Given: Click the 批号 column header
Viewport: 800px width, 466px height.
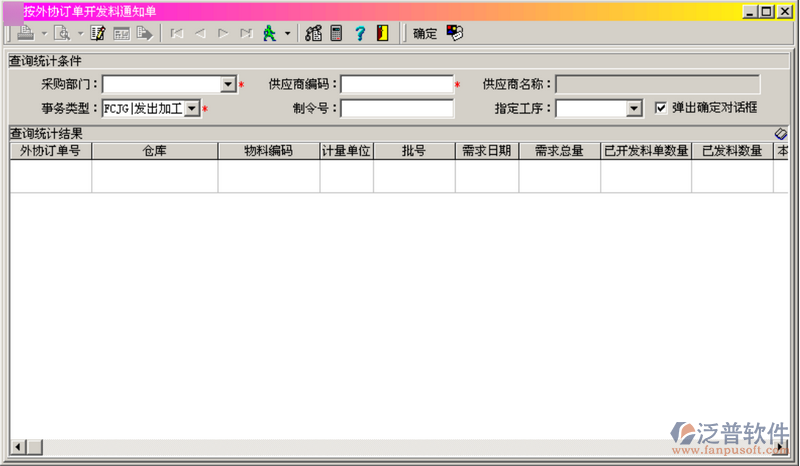Looking at the screenshot, I should coord(414,151).
